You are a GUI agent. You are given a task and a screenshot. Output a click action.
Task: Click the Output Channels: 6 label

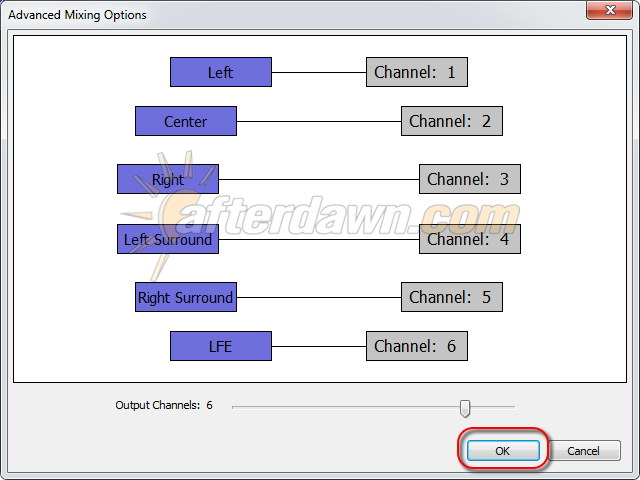164,405
